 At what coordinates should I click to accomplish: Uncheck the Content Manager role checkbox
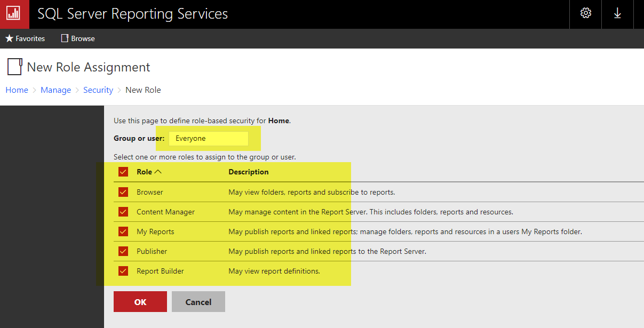[123, 212]
